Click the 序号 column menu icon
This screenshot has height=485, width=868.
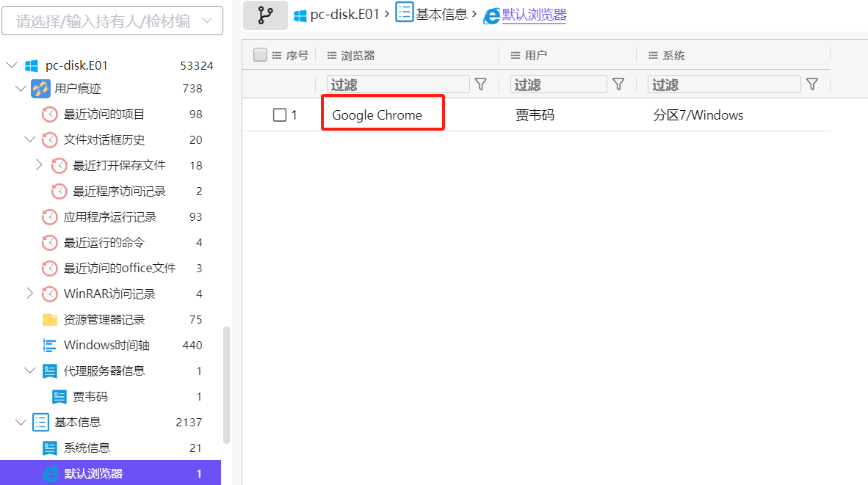pyautogui.click(x=277, y=55)
